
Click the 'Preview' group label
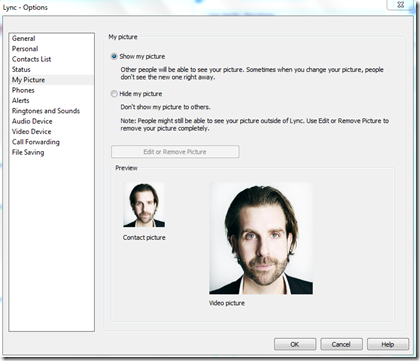click(126, 168)
